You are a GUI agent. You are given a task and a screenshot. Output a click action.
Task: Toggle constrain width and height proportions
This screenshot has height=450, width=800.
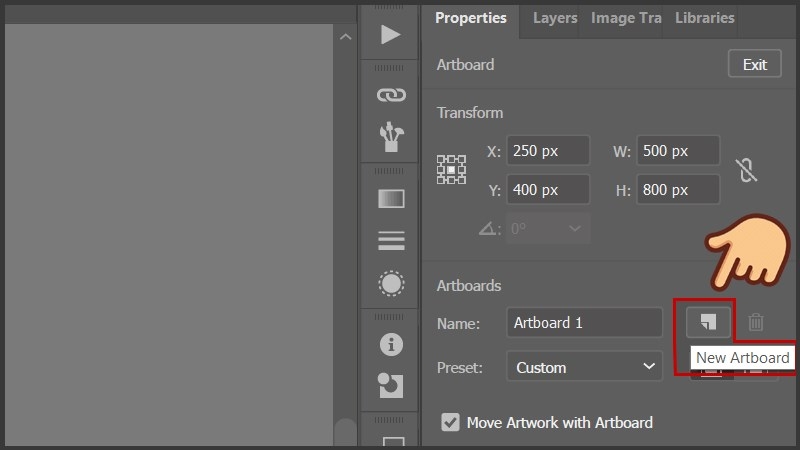745,170
